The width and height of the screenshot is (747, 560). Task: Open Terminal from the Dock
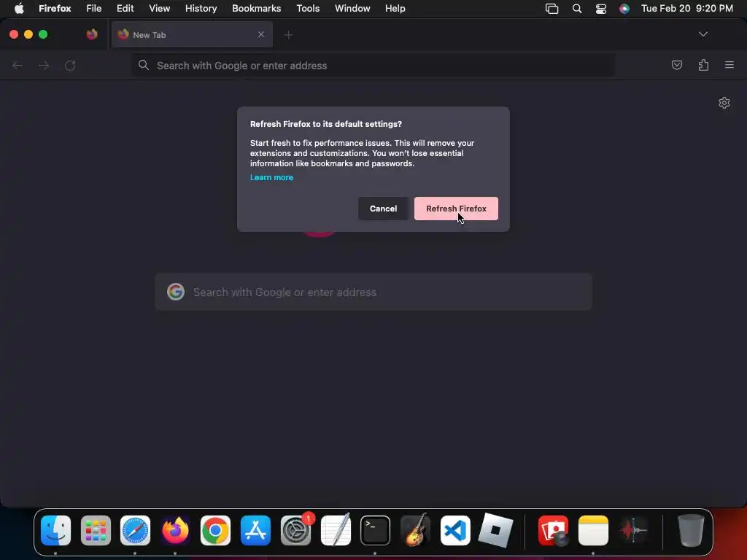tap(376, 531)
